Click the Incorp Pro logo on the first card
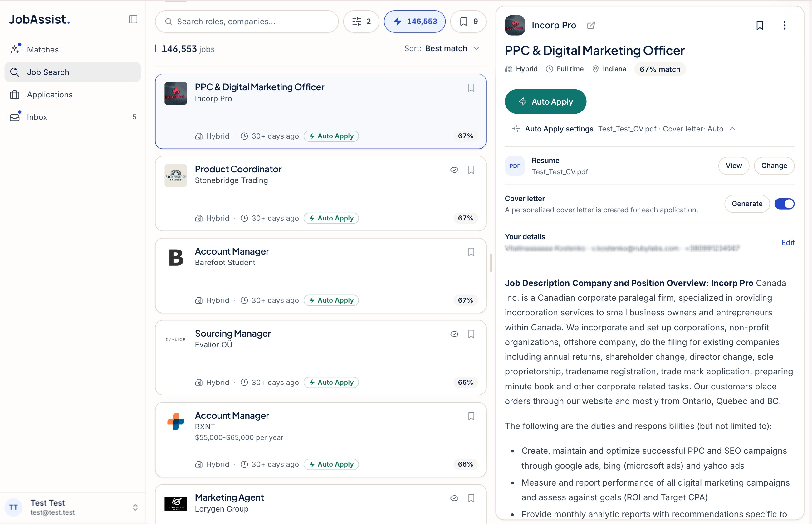The image size is (812, 524). coord(176,93)
